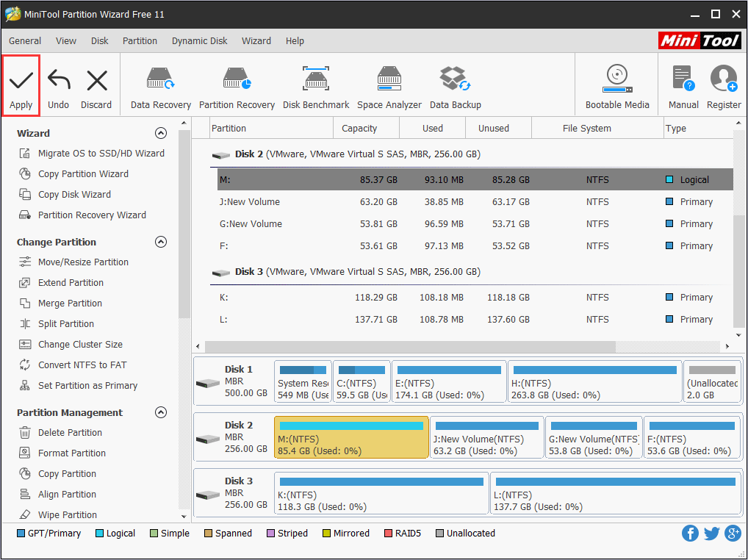Sort by Capacity column header
Image resolution: width=748 pixels, height=560 pixels.
[x=366, y=129]
